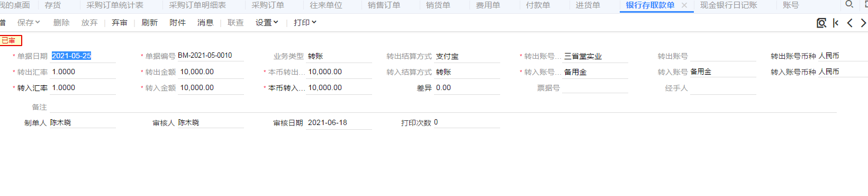Switch to the 现金银行日记账 tab
Image resolution: width=868 pixels, height=196 pixels.
point(729,5)
